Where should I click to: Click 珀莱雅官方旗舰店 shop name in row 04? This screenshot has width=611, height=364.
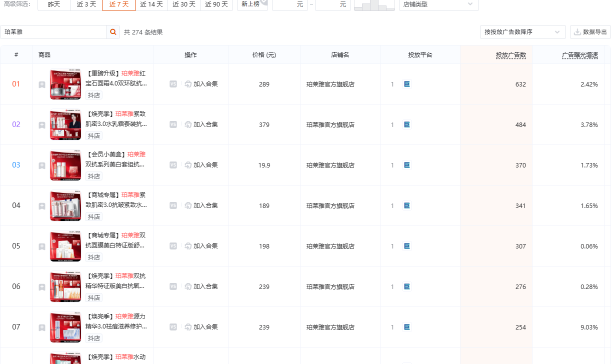(x=330, y=206)
